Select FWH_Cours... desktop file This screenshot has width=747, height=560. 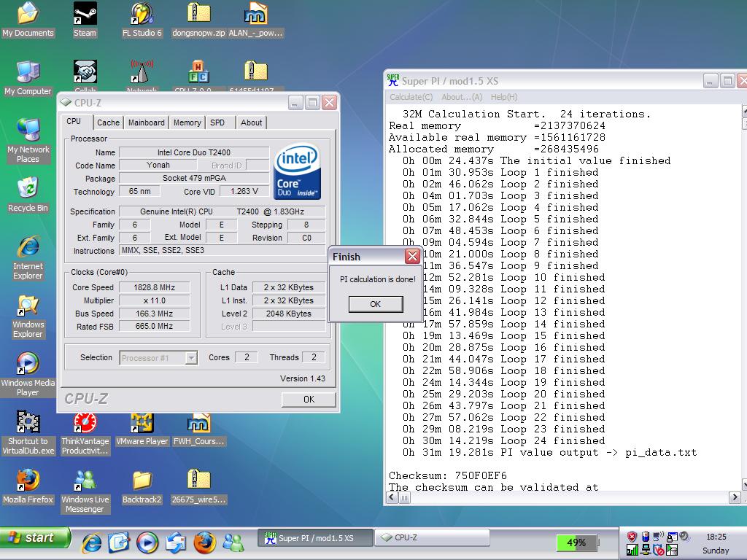tap(198, 429)
